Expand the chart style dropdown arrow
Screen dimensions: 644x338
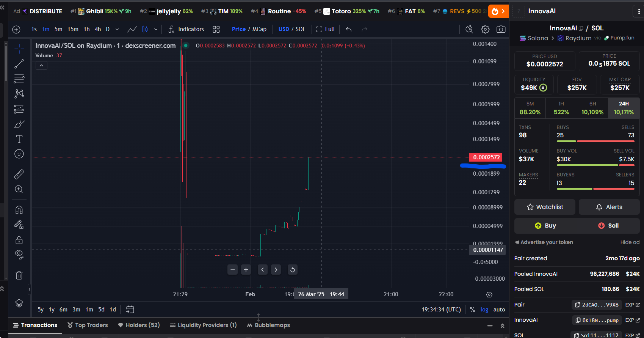[156, 29]
